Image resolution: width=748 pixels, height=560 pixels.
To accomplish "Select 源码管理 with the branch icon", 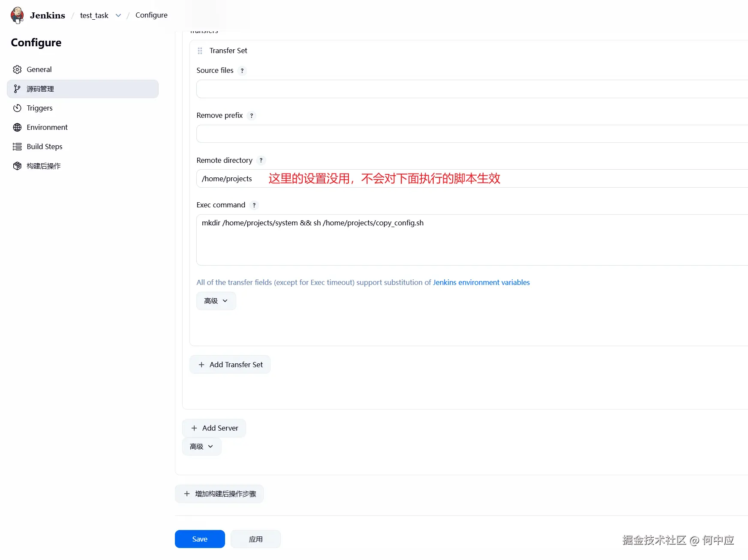I will 17,89.
